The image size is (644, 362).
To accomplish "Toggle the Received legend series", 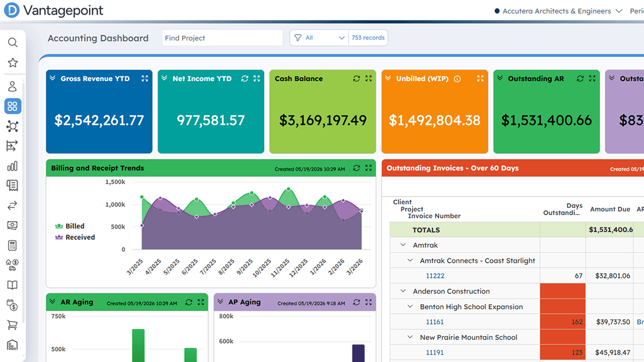I will [75, 237].
